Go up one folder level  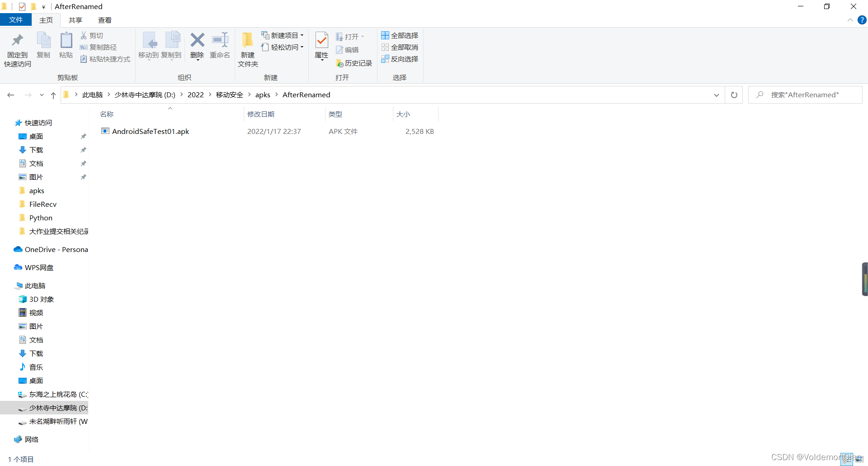tap(53, 95)
